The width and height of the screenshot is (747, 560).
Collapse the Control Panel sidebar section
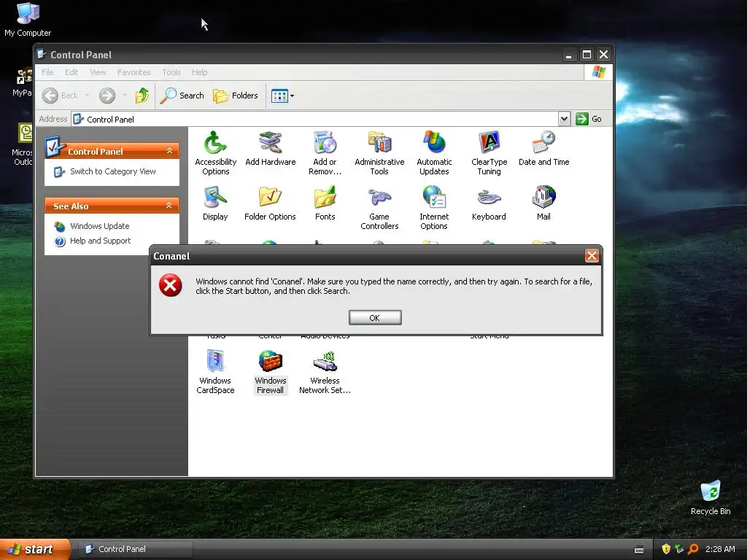169,151
